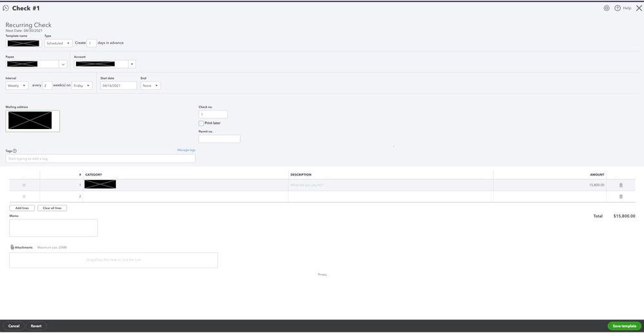
Task: Click the Attachments paperclip icon
Action: click(x=12, y=247)
